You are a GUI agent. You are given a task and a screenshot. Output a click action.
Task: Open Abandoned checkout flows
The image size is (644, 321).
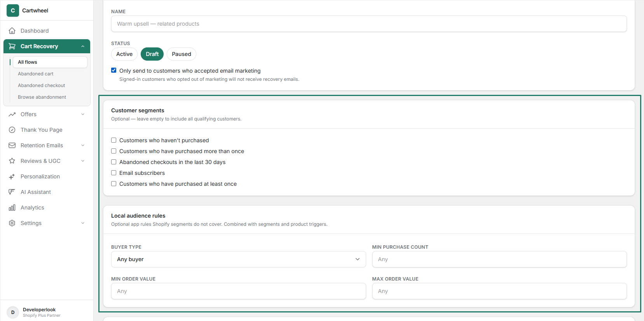tap(42, 85)
